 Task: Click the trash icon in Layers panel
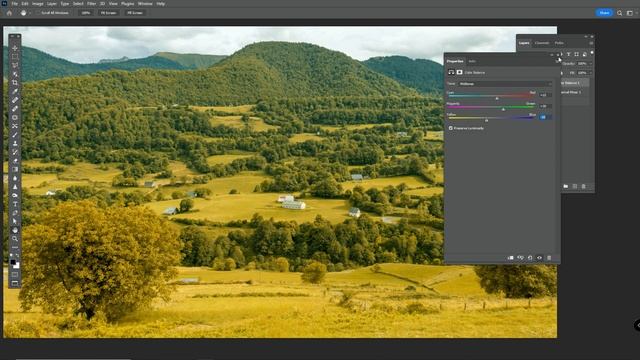584,186
